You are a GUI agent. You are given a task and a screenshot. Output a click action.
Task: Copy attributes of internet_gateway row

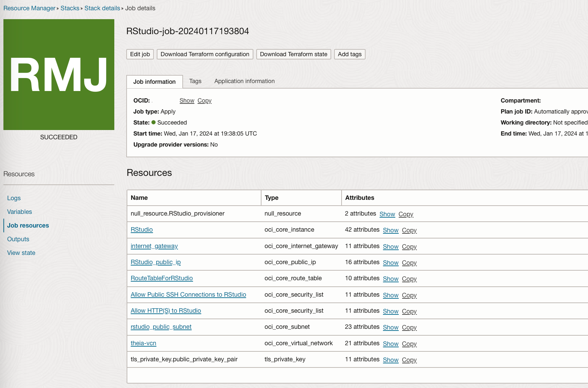point(409,247)
